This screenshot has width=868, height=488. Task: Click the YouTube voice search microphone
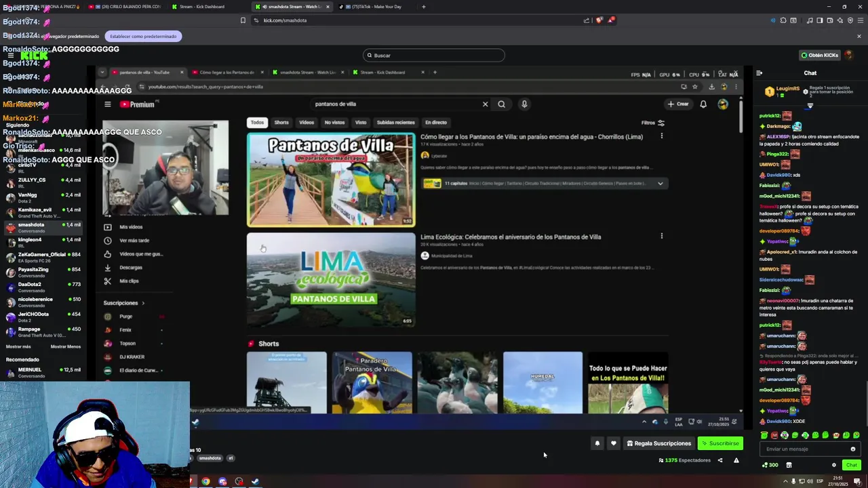524,104
